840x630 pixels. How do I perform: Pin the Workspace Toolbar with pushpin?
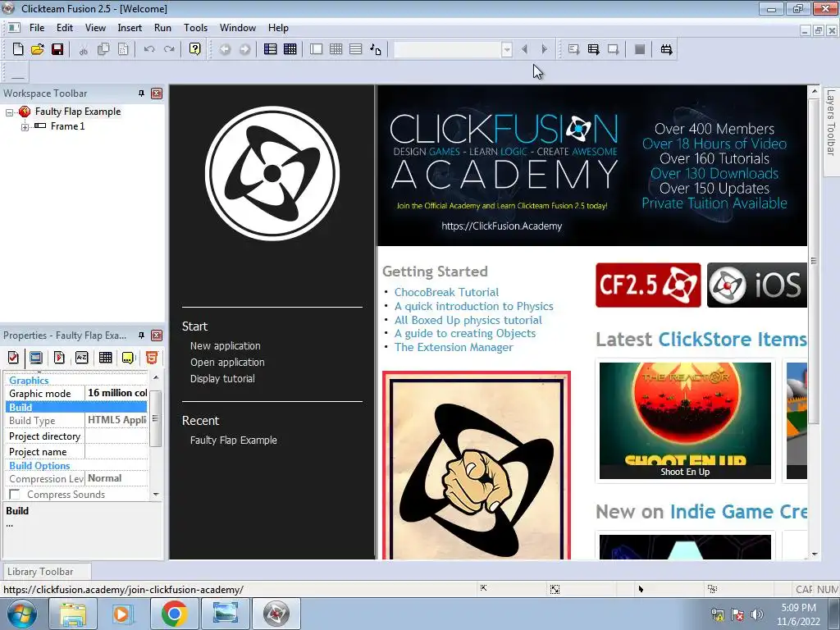tap(141, 94)
